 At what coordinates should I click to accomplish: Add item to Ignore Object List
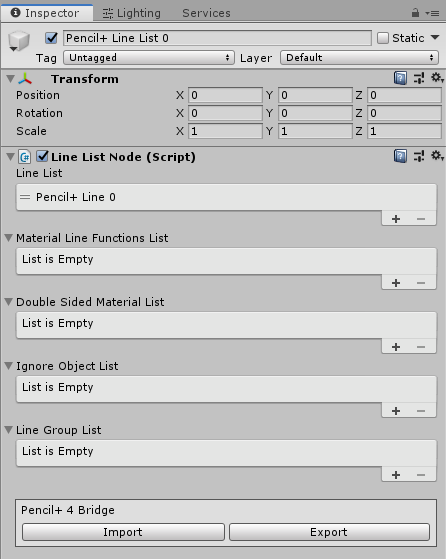[x=396, y=411]
